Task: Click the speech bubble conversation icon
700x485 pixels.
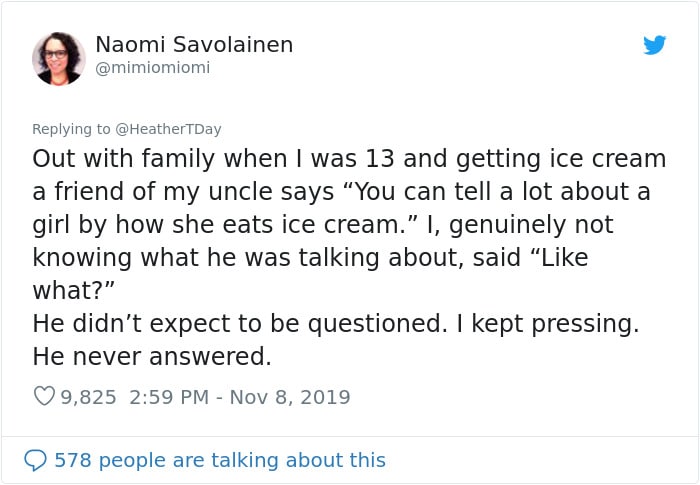Action: [x=35, y=460]
